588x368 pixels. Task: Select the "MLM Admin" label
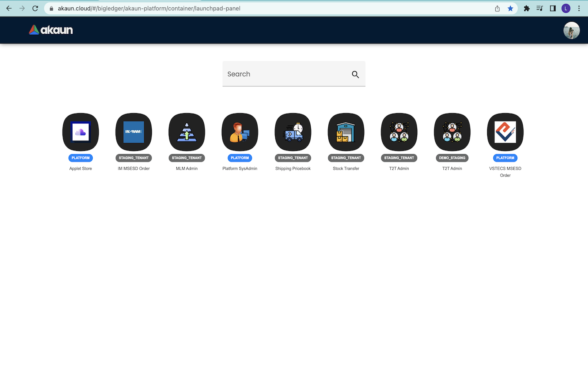coord(187,168)
